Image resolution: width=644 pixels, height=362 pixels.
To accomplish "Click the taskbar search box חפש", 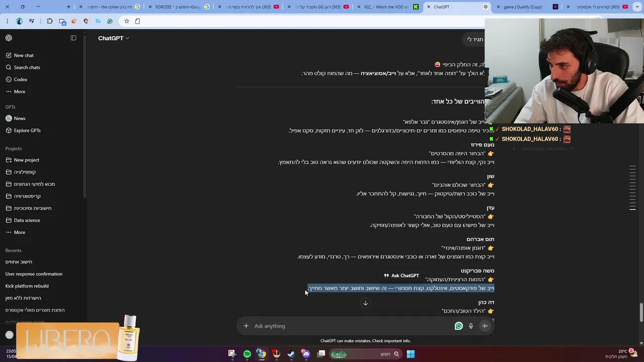I will tap(365, 354).
